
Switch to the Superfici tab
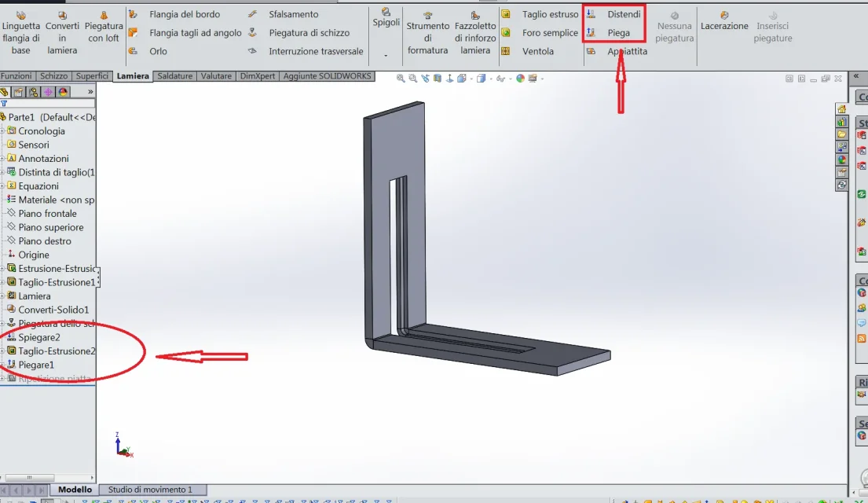(92, 76)
